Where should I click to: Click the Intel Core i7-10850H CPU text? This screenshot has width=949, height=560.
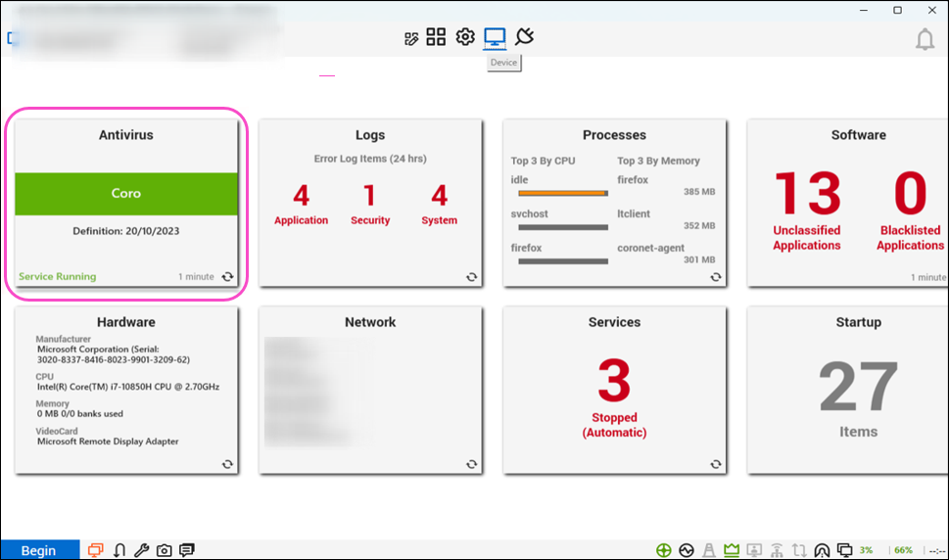pyautogui.click(x=128, y=387)
